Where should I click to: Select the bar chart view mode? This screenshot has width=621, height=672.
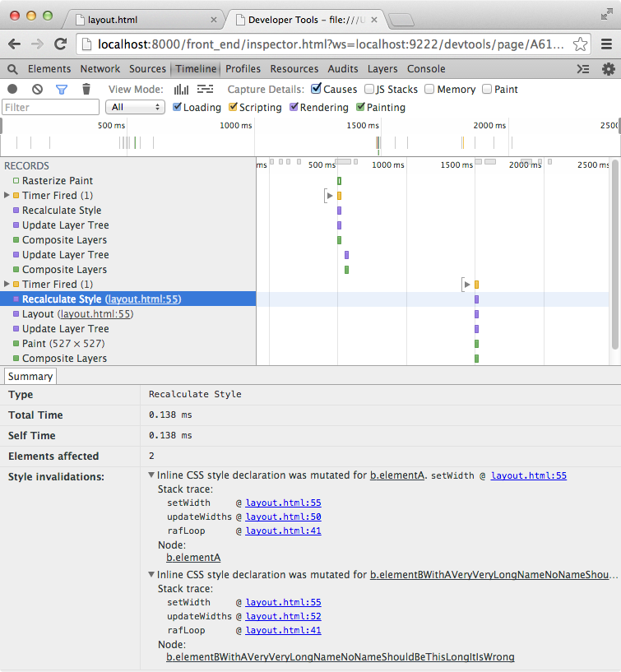pos(181,90)
